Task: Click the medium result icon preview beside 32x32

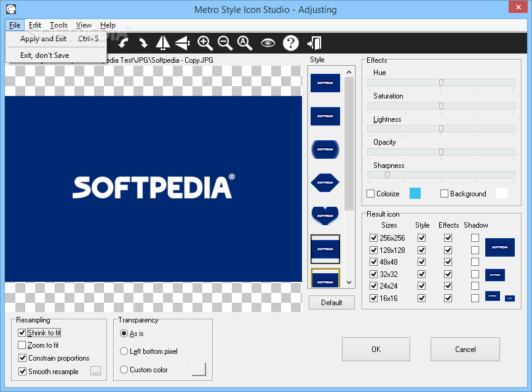Action: (x=495, y=275)
